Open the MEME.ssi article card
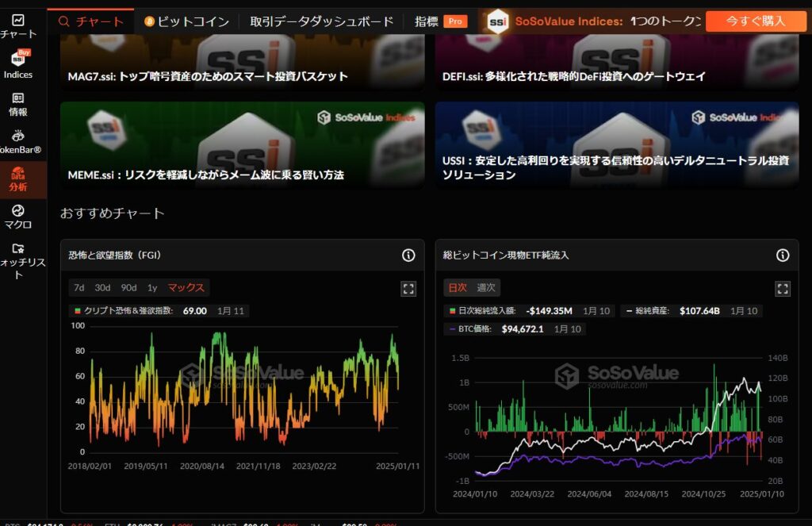812x526 pixels. (243, 144)
